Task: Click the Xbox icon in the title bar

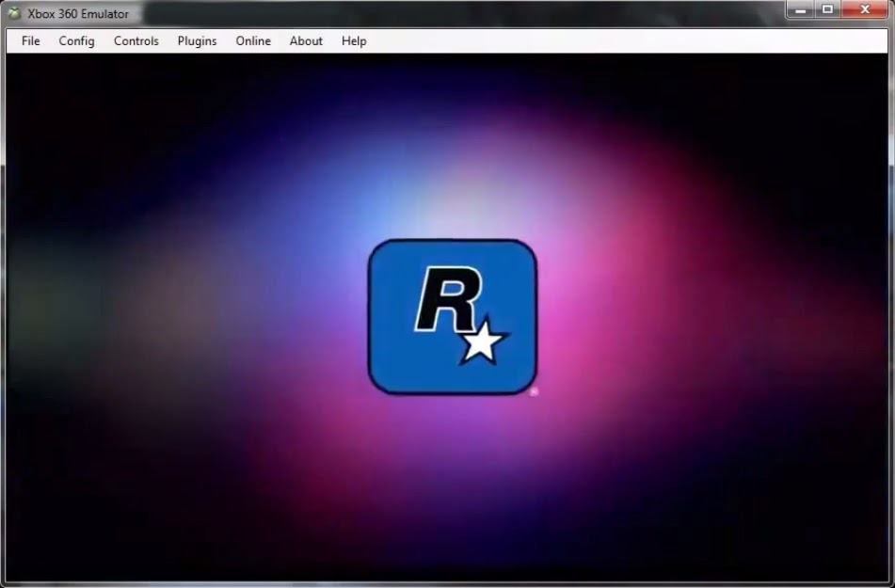Action: [14, 13]
